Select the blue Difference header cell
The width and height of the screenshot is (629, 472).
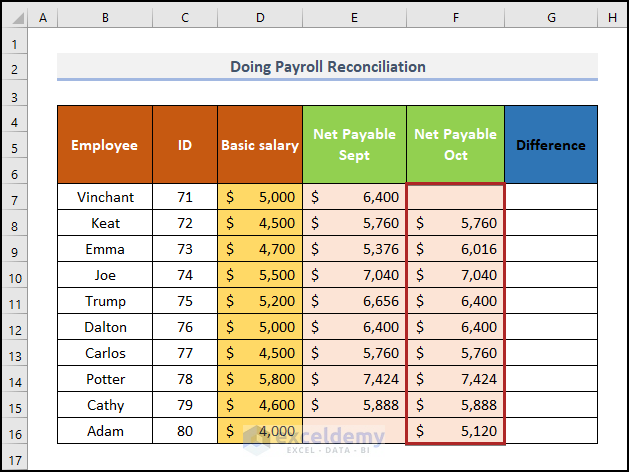(551, 145)
